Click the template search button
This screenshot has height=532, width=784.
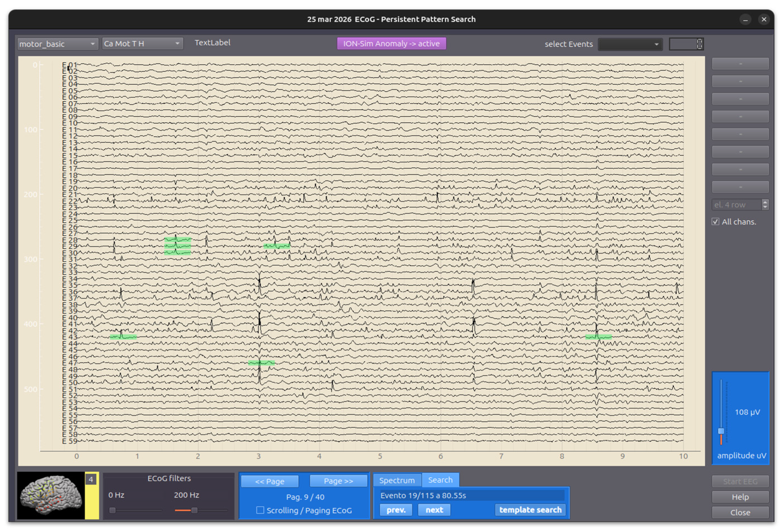pyautogui.click(x=530, y=510)
